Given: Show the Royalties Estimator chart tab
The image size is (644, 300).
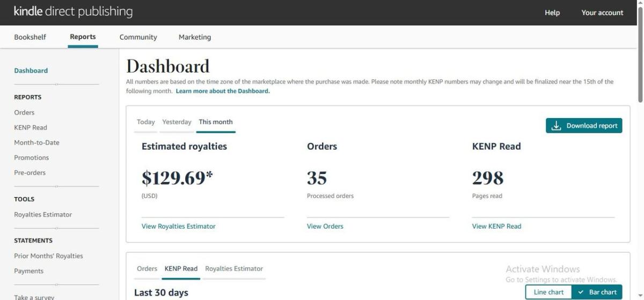Looking at the screenshot, I should point(234,268).
